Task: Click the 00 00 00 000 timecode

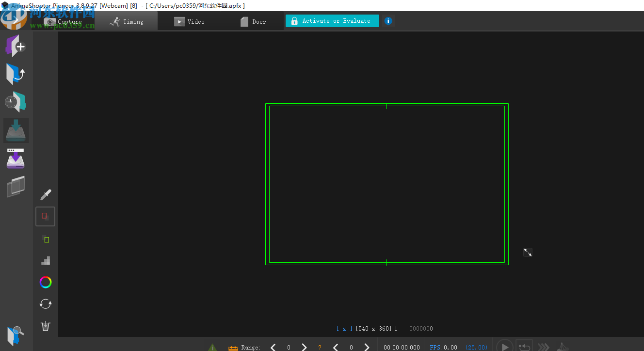Action: point(402,347)
